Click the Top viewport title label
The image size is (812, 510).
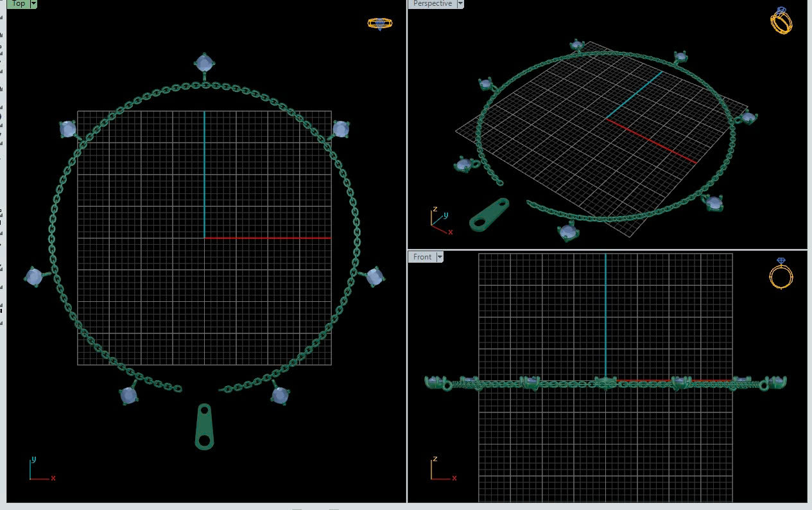[18, 4]
